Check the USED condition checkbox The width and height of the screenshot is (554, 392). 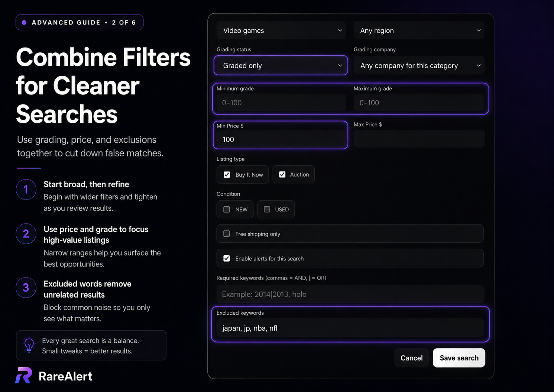(267, 209)
